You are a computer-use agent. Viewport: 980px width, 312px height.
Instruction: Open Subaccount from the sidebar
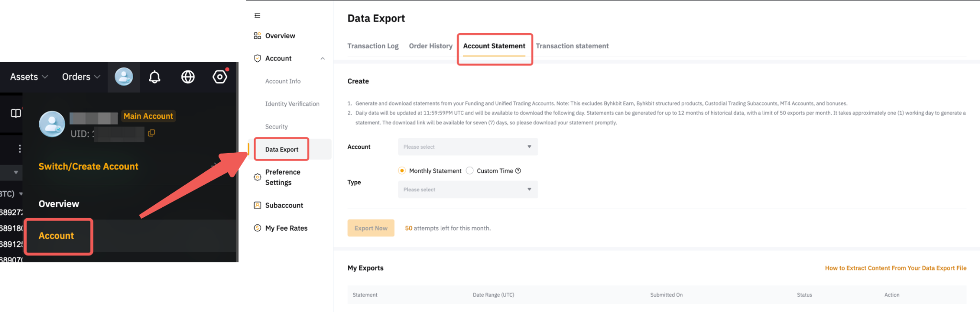coord(284,205)
